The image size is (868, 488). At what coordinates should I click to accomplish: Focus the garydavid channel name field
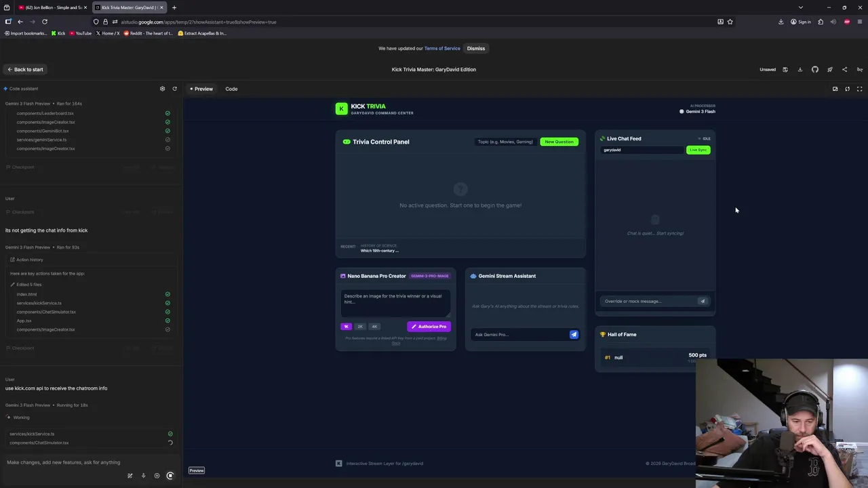coord(642,150)
